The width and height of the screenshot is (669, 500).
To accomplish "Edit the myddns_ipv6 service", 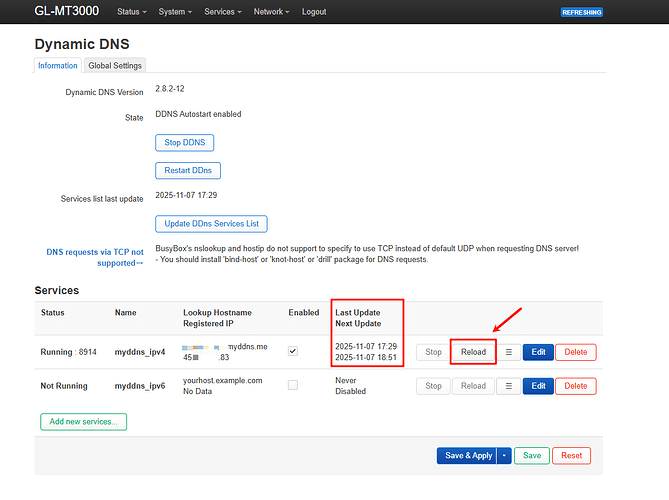I will tap(537, 386).
